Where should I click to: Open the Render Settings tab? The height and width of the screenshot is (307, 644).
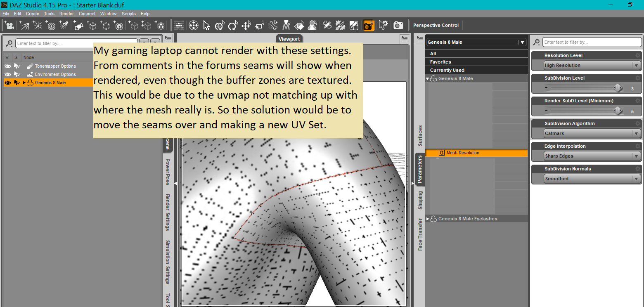tap(168, 212)
